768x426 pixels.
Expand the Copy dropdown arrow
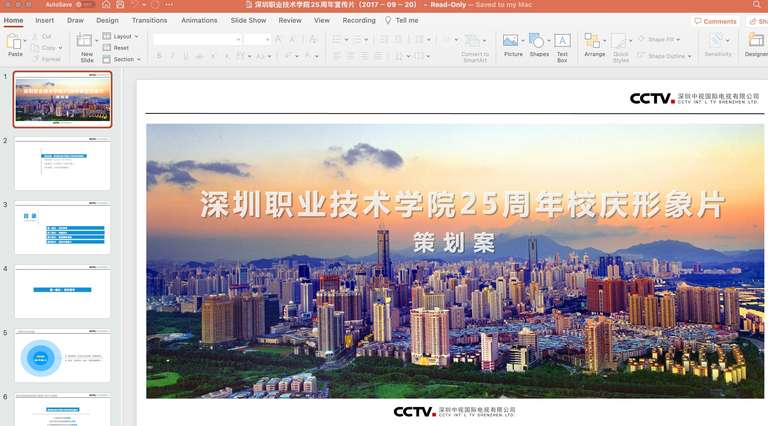tap(60, 48)
